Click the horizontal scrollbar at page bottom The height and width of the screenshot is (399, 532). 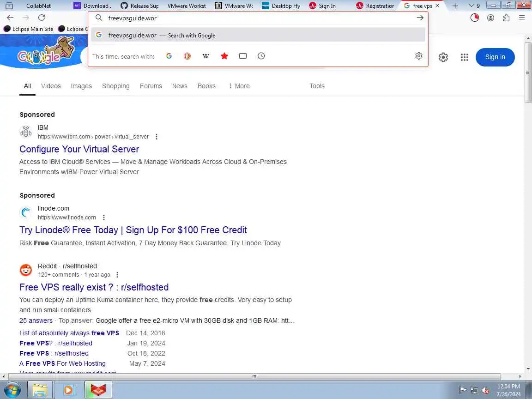(x=254, y=376)
